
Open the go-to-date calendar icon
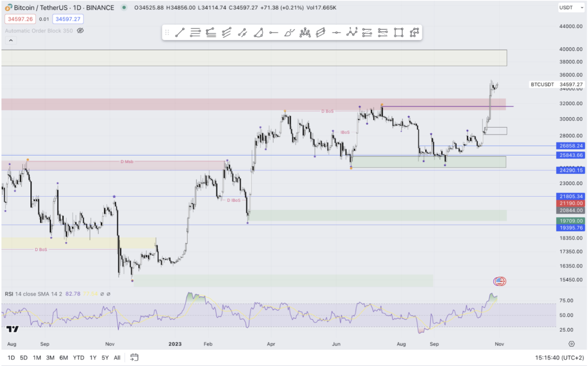click(134, 357)
